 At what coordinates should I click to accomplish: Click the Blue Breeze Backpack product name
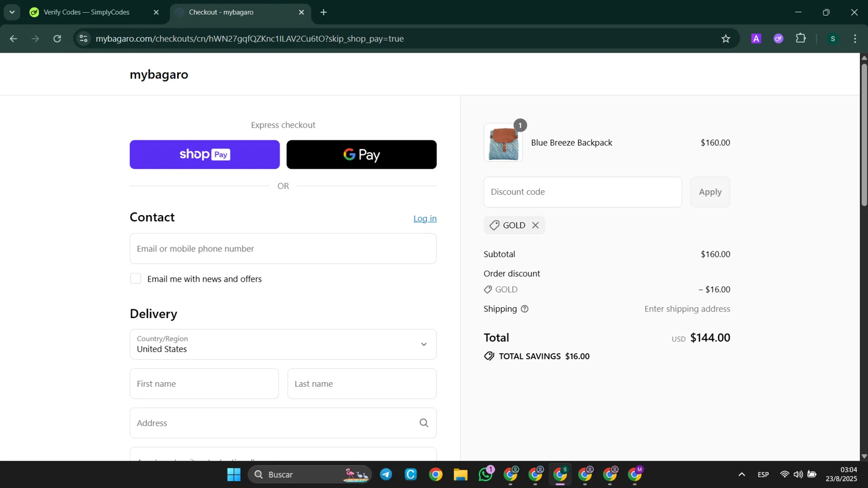coord(572,143)
